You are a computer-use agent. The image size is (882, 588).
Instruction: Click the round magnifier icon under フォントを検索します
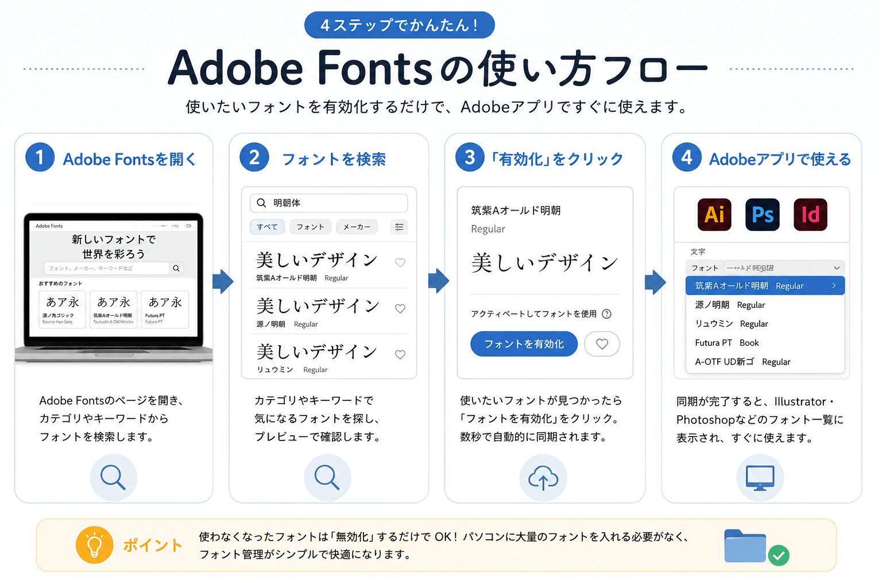pos(113,478)
